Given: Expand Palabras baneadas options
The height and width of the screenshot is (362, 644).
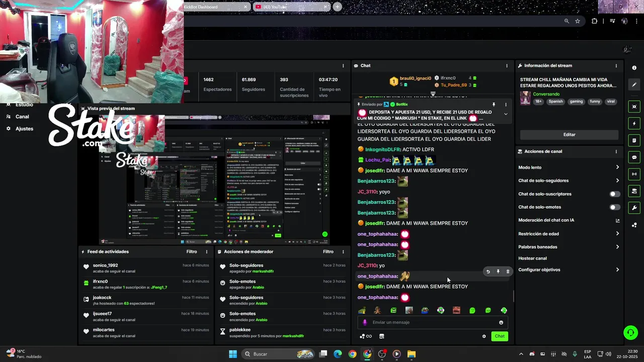Looking at the screenshot, I should 617,247.
